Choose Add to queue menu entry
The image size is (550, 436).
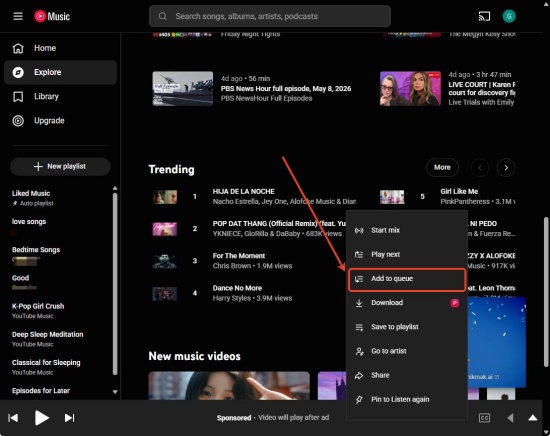[407, 279]
